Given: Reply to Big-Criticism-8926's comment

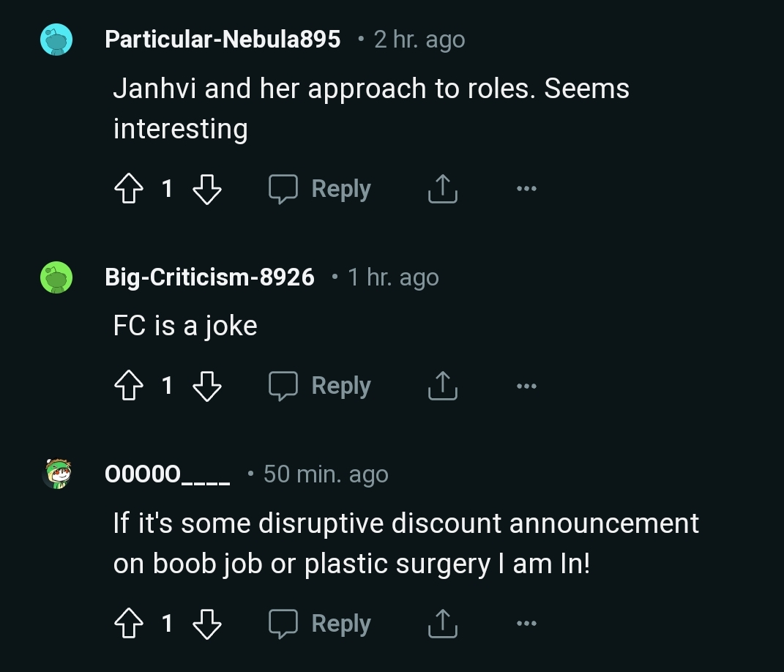Looking at the screenshot, I should pos(320,386).
